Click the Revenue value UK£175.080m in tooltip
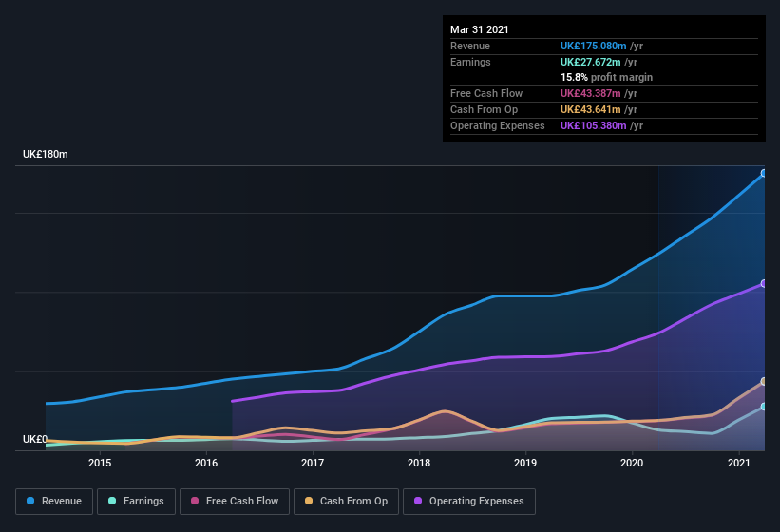 point(594,46)
